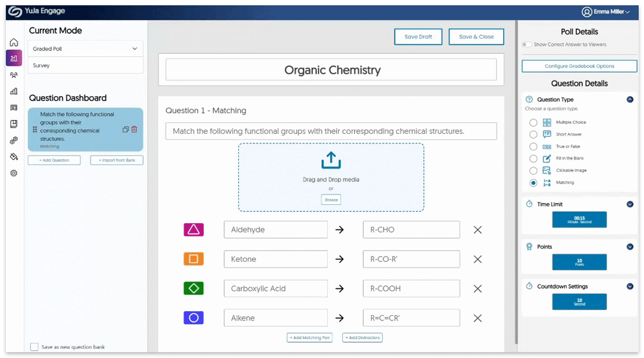Toggle Show Correct Answer to Viewers
The height and width of the screenshot is (358, 644).
527,45
